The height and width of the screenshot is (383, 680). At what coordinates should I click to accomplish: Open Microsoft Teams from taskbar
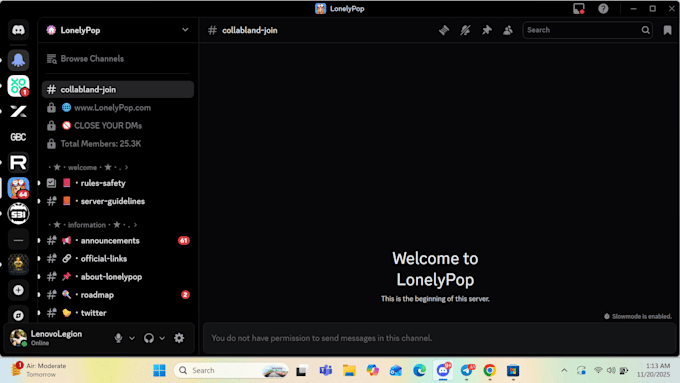tap(326, 370)
